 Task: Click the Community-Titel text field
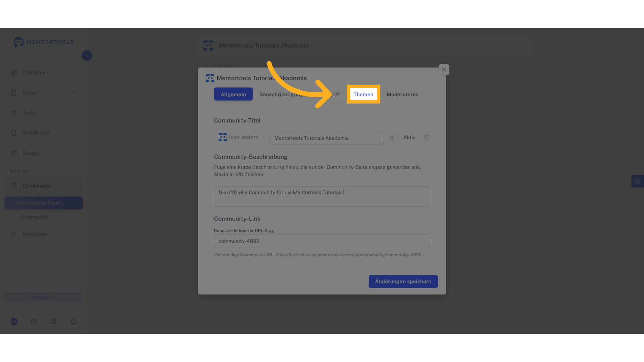coord(326,138)
